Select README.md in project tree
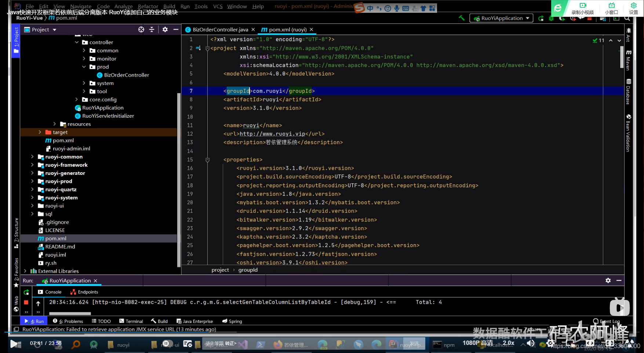This screenshot has height=353, width=644. (x=57, y=246)
